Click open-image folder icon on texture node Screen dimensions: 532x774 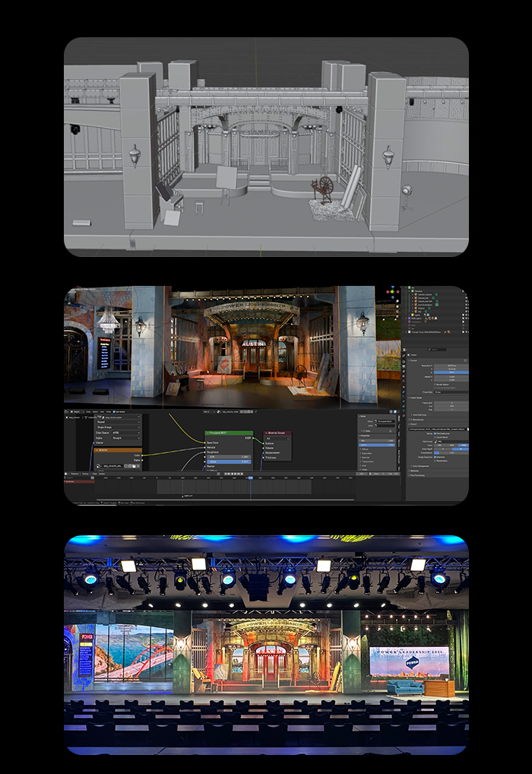[134, 466]
